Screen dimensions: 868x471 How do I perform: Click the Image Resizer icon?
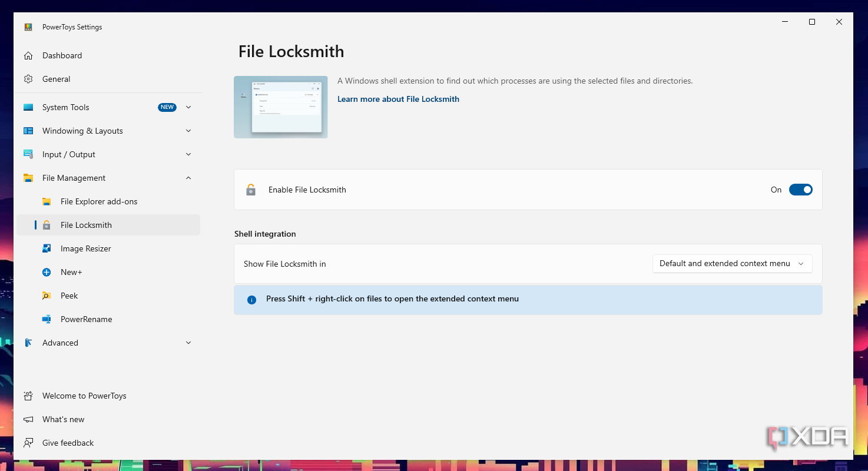(47, 248)
